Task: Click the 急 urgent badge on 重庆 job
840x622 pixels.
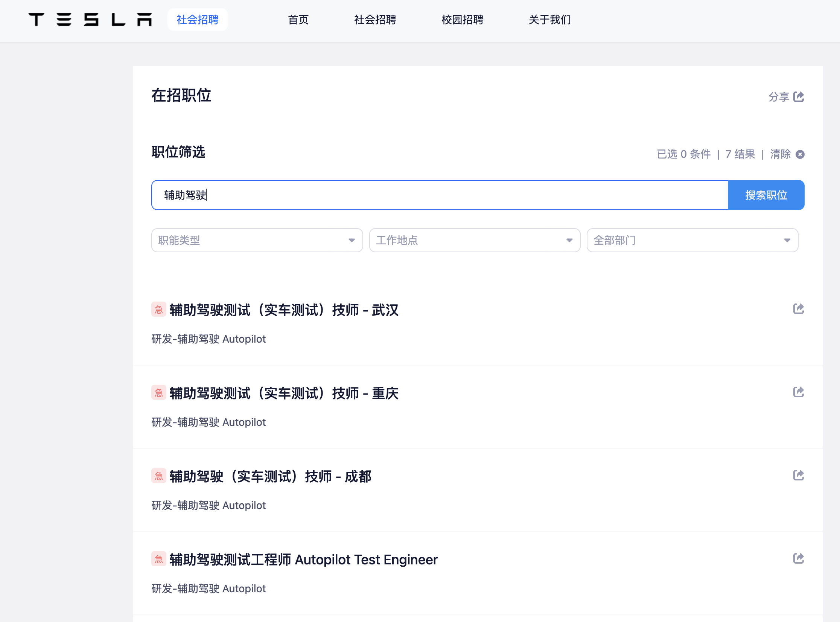Action: coord(158,393)
